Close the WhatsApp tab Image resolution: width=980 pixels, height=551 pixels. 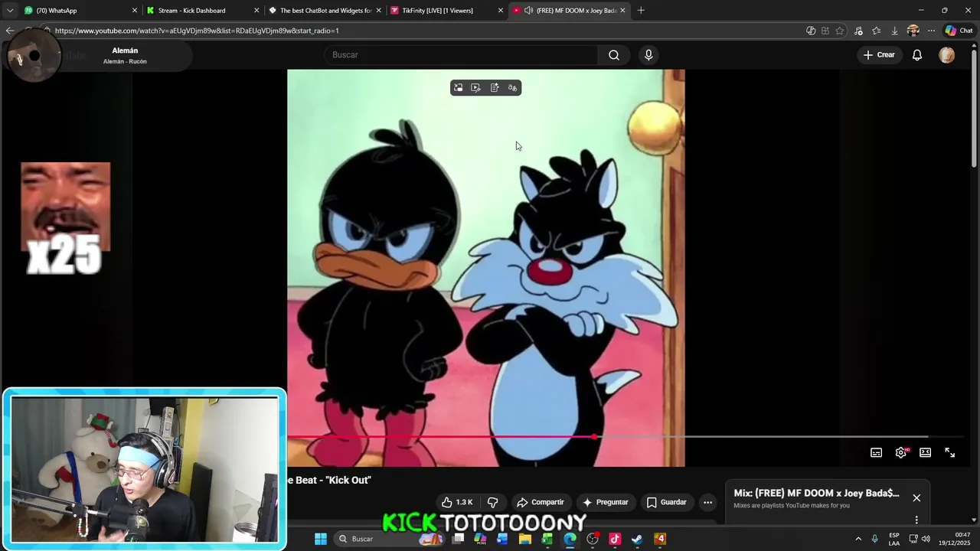(135, 11)
